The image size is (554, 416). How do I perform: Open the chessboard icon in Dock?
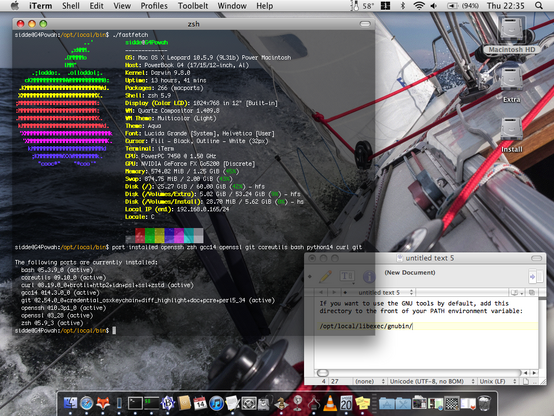[452, 404]
